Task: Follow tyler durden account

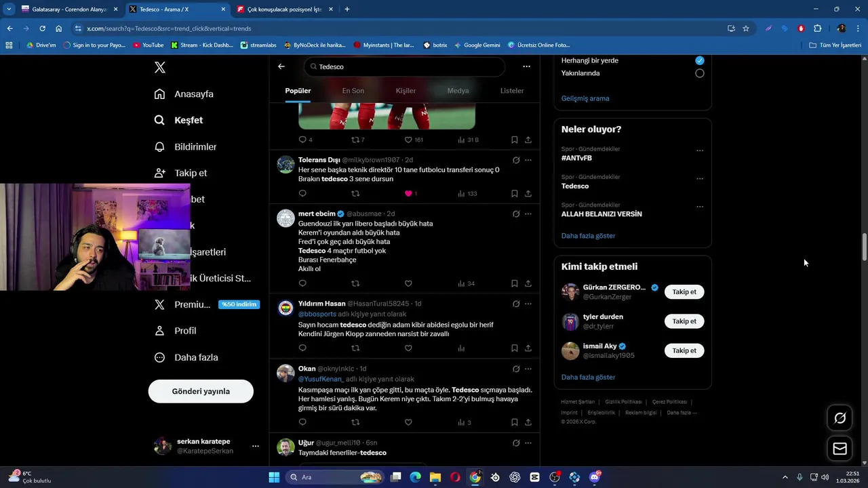Action: pyautogui.click(x=684, y=321)
